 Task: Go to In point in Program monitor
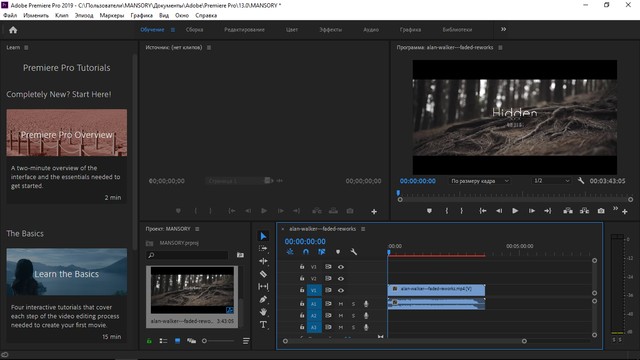click(x=482, y=211)
